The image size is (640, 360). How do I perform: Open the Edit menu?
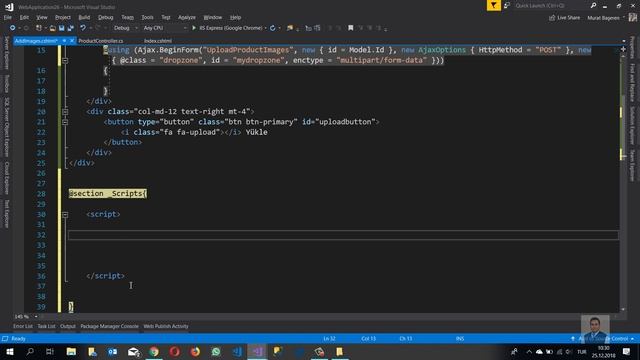[24, 17]
